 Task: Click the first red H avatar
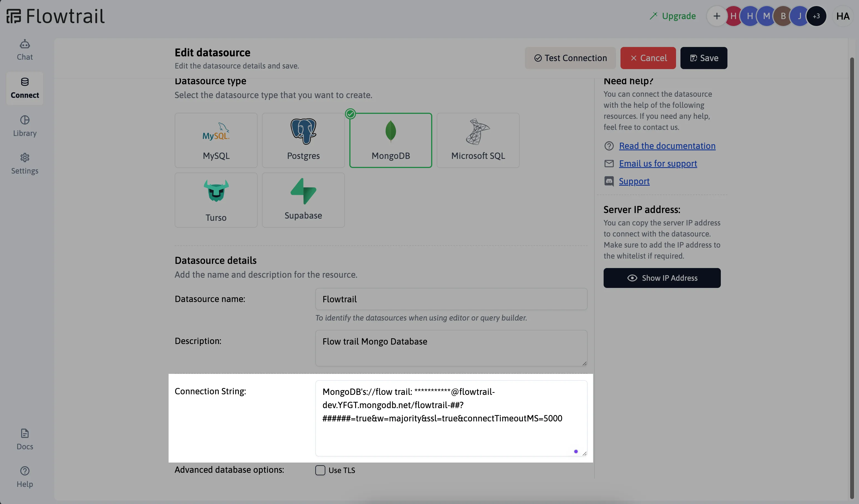(733, 16)
